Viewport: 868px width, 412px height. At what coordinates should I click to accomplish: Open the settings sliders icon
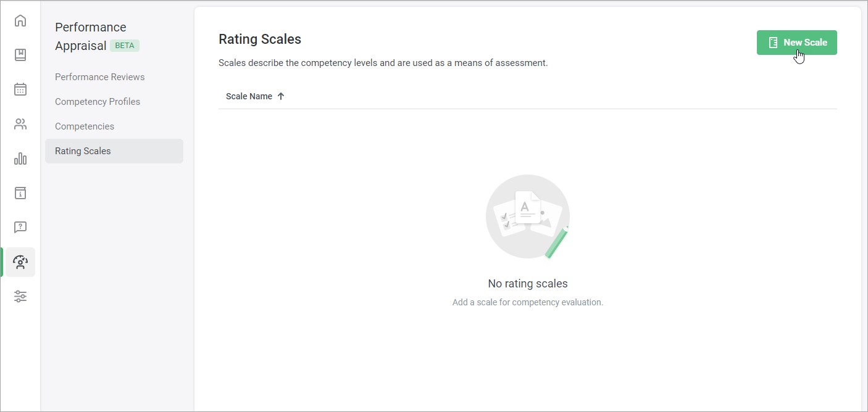coord(20,297)
